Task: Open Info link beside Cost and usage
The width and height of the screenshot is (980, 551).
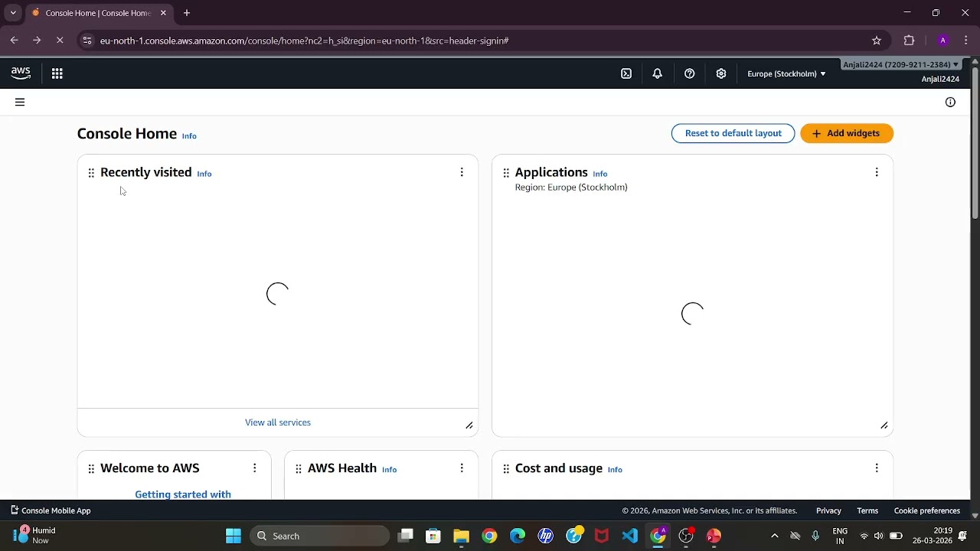Action: click(615, 470)
